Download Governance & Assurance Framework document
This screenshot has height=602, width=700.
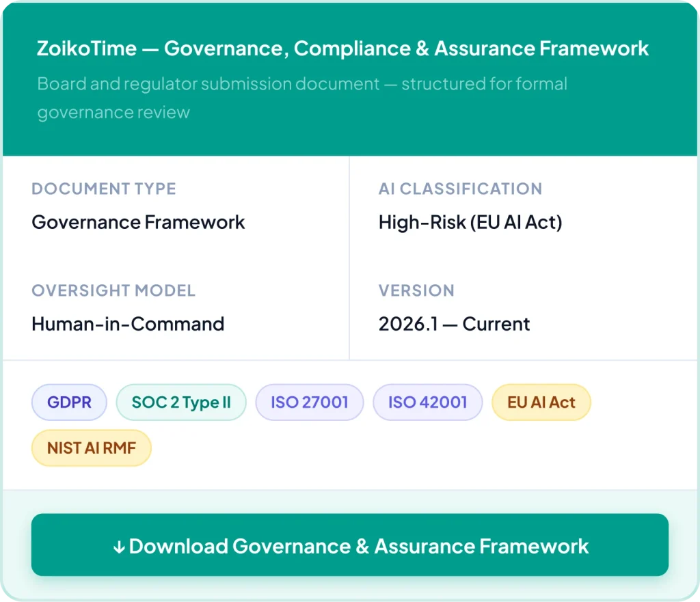(x=349, y=545)
